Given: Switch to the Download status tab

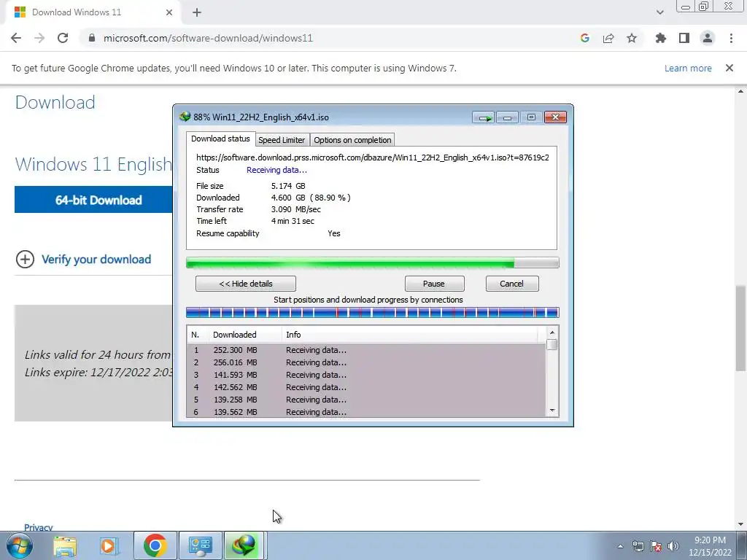Looking at the screenshot, I should tap(220, 139).
